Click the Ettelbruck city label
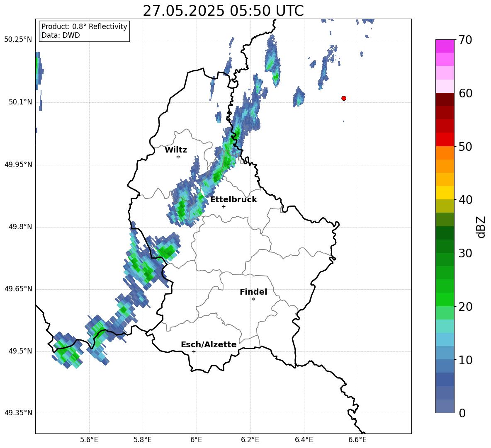Screen dimensions: 491x448 tap(233, 200)
